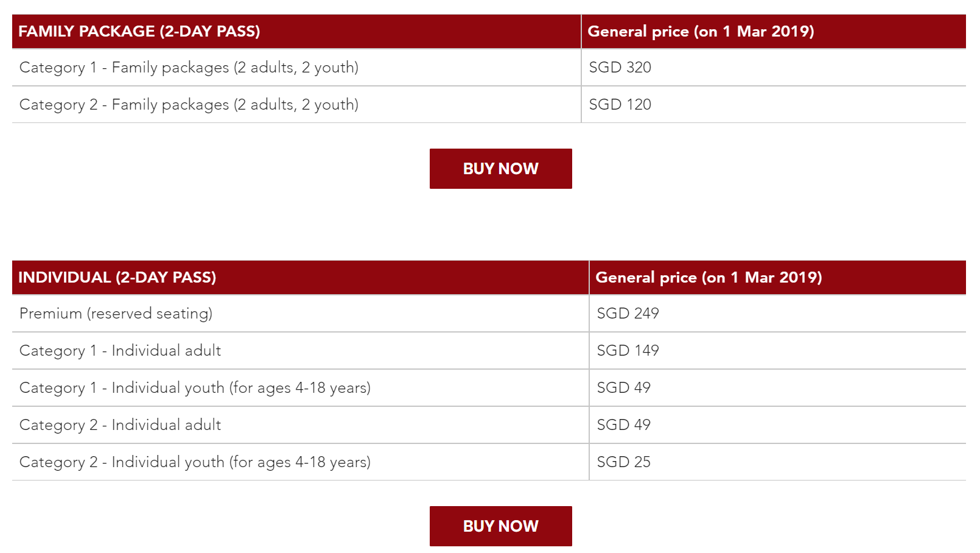This screenshot has height=553, width=980.
Task: Select SGD 49 price for Category 1 youth
Action: pos(778,388)
